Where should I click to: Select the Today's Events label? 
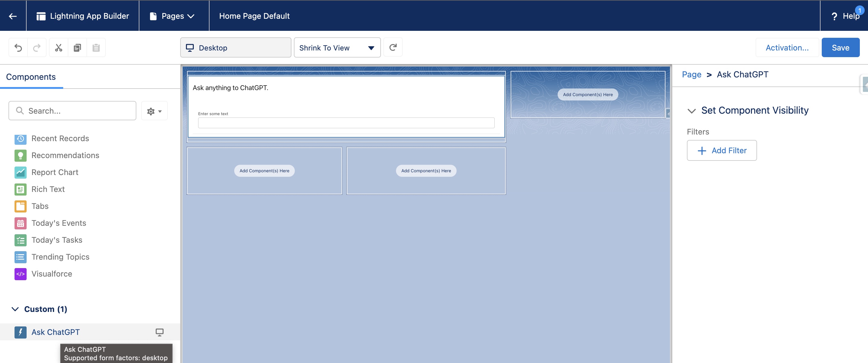point(59,223)
